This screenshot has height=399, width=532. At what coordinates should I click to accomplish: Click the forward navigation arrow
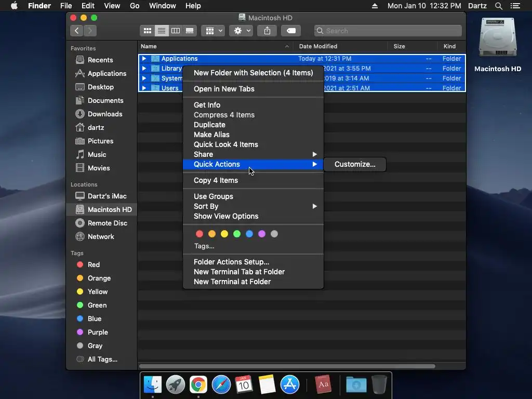[x=90, y=31]
